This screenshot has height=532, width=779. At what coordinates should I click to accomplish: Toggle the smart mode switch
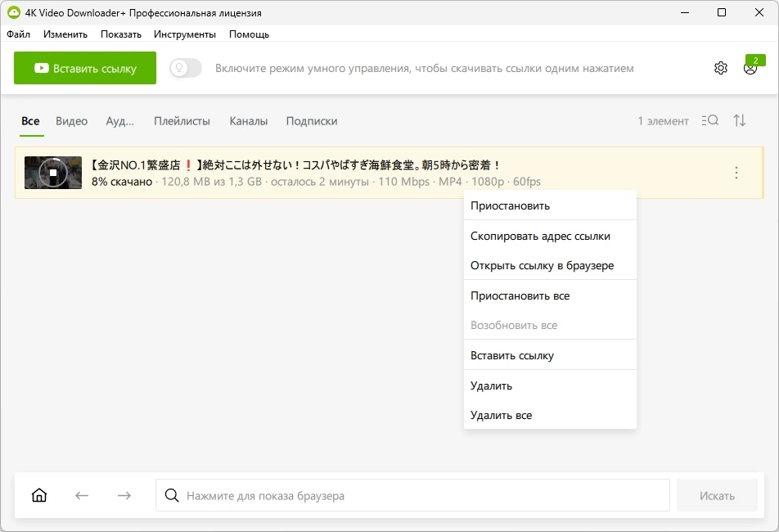[186, 68]
